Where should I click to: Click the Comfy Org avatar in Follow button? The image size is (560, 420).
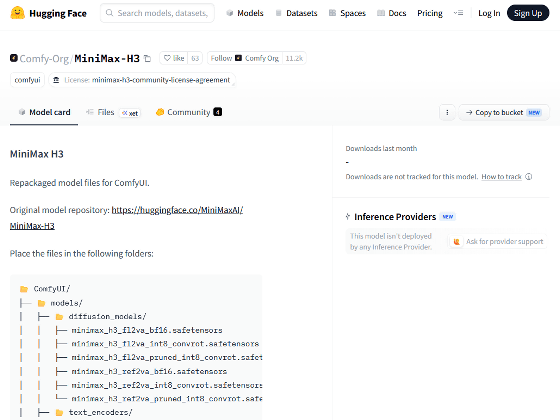[239, 58]
